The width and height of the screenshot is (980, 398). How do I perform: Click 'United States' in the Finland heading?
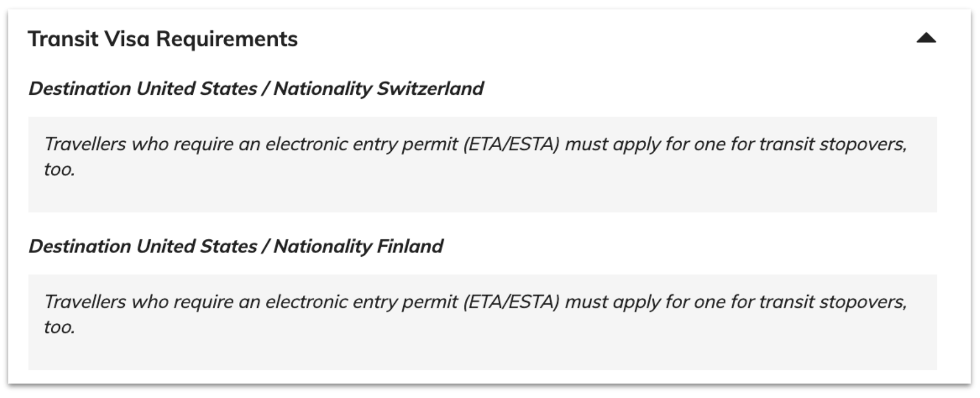(196, 246)
